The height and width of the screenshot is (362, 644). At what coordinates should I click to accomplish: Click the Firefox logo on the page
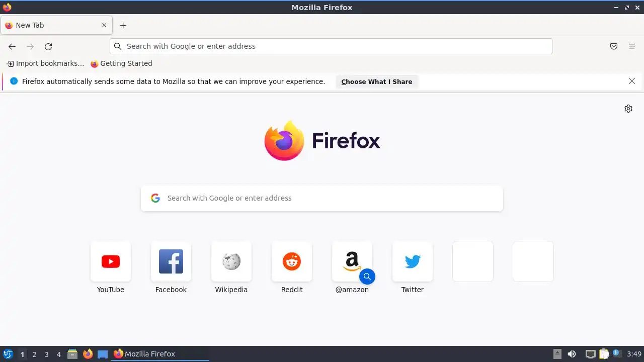(x=322, y=140)
